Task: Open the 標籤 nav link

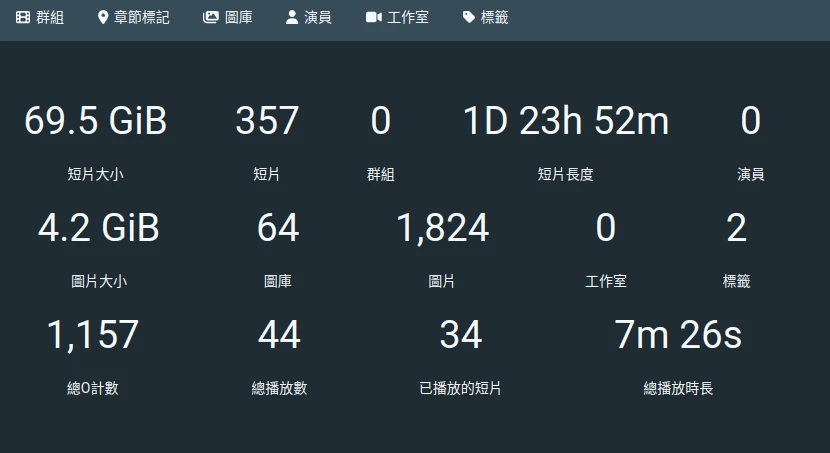Action: tap(485, 17)
